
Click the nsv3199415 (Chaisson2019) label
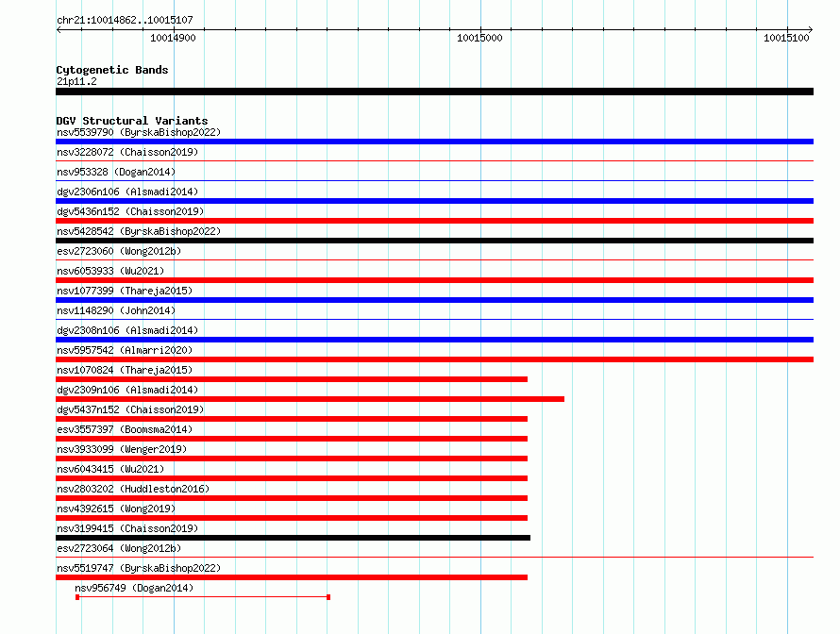127,528
